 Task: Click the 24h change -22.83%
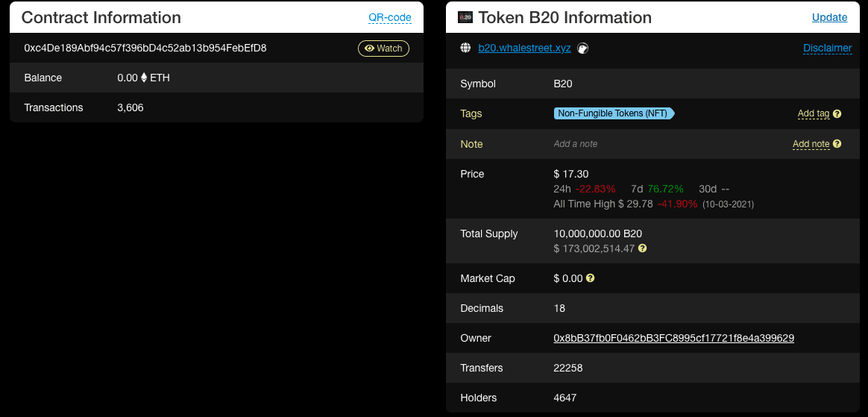click(x=596, y=189)
